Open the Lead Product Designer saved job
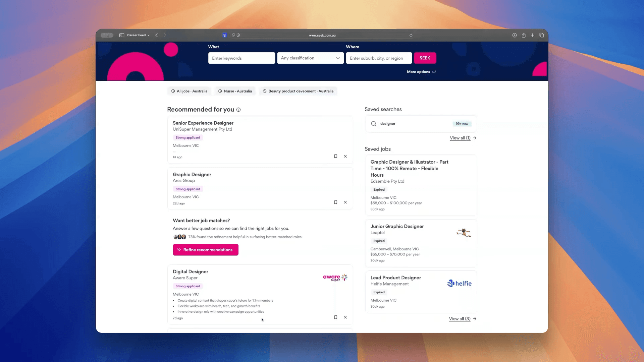 click(395, 278)
